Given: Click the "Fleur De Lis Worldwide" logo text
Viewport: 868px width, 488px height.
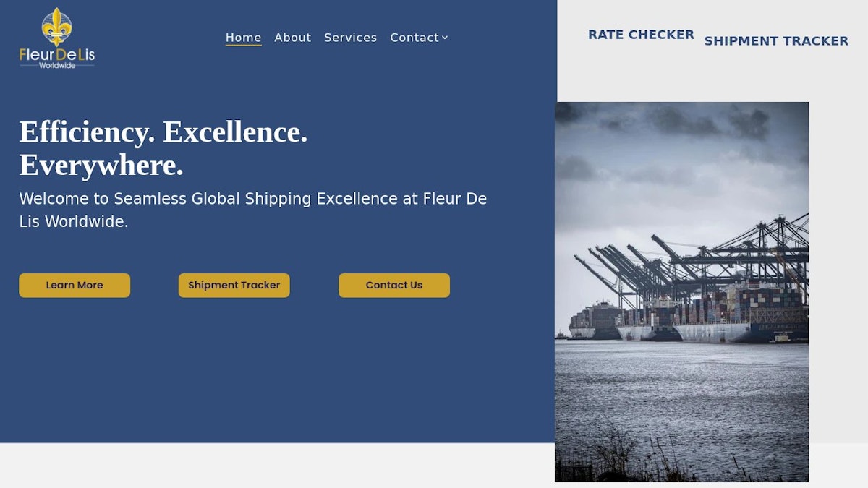Looking at the screenshot, I should click(56, 54).
